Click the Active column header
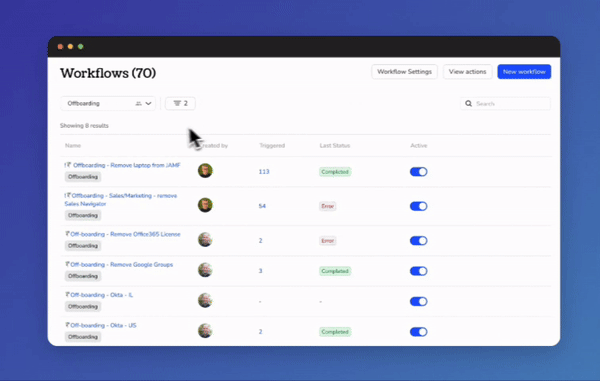This screenshot has width=600, height=381. (x=419, y=145)
